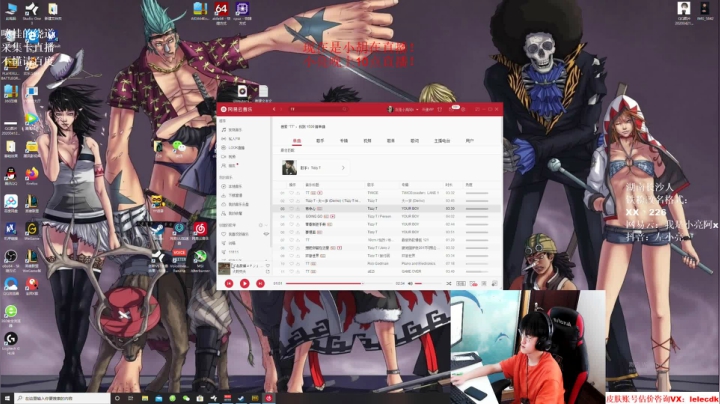Open the Tizzy T artist card arrow
Image resolution: width=720 pixels, height=404 pixels.
coord(343,168)
